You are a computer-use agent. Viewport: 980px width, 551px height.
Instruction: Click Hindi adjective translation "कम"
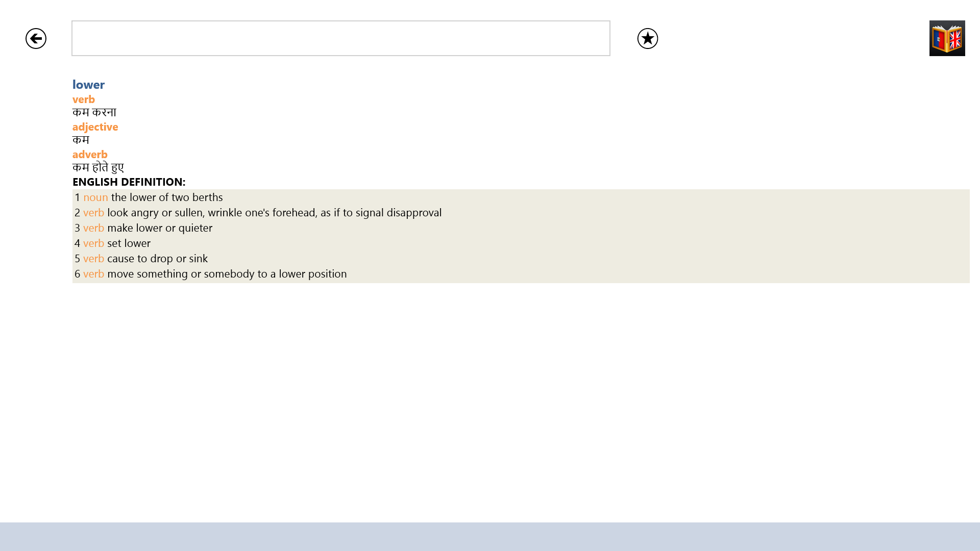click(x=81, y=140)
